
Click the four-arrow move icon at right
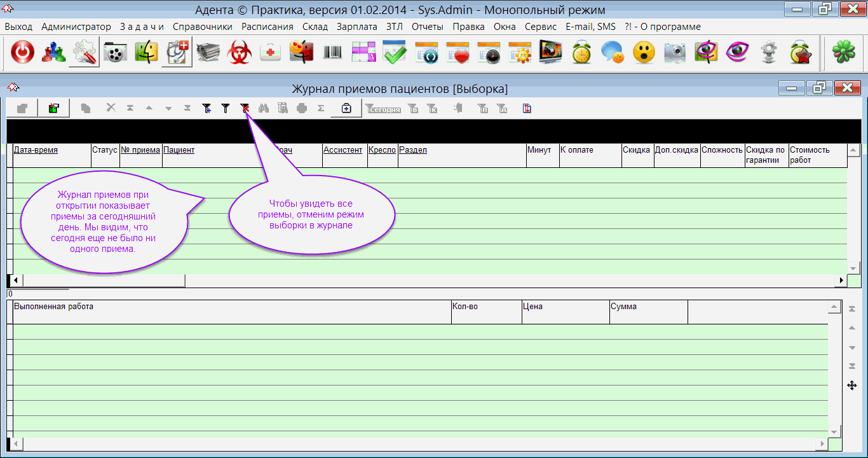click(852, 385)
